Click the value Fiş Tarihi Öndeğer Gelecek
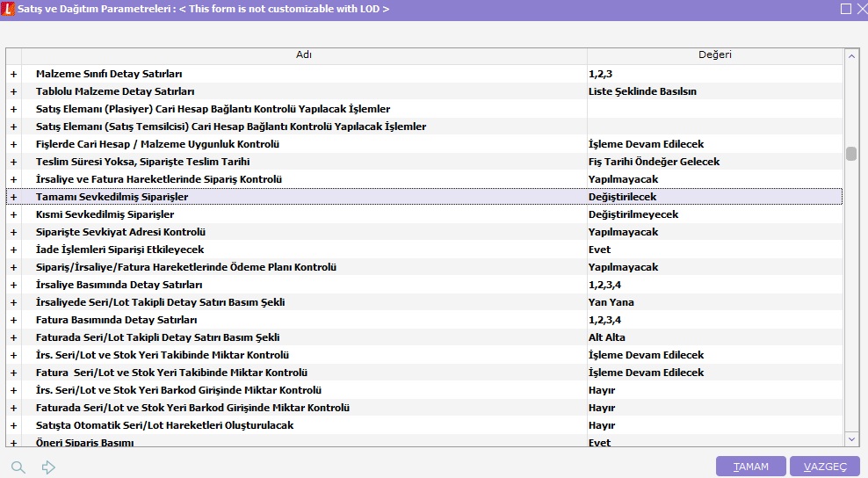Viewport: 868px width, 478px height. pos(654,162)
